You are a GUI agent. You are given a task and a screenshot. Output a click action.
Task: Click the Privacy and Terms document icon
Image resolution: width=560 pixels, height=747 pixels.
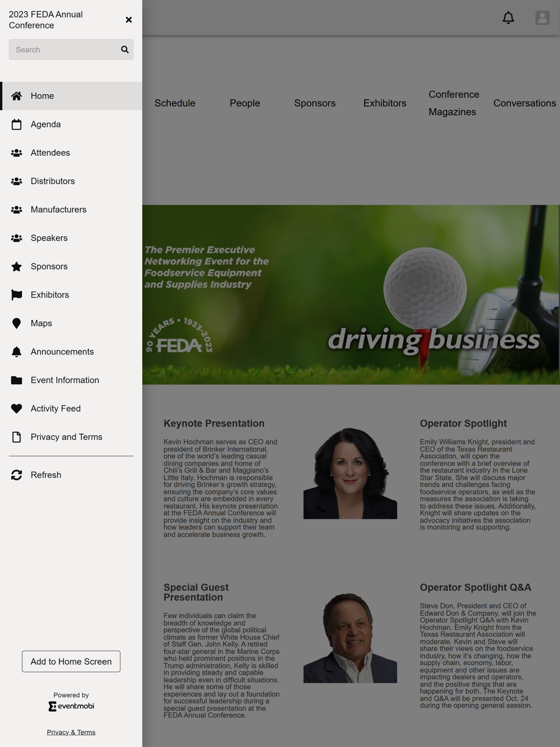pos(17,437)
